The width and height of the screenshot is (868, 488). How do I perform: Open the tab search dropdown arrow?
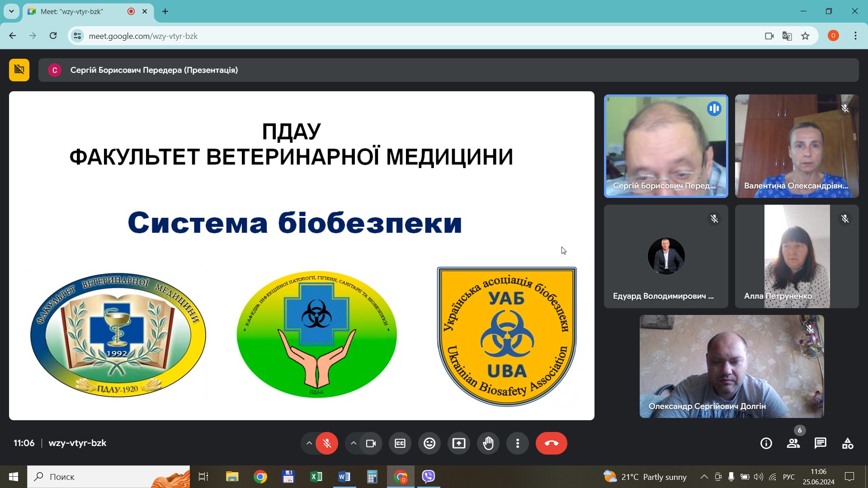(x=11, y=11)
